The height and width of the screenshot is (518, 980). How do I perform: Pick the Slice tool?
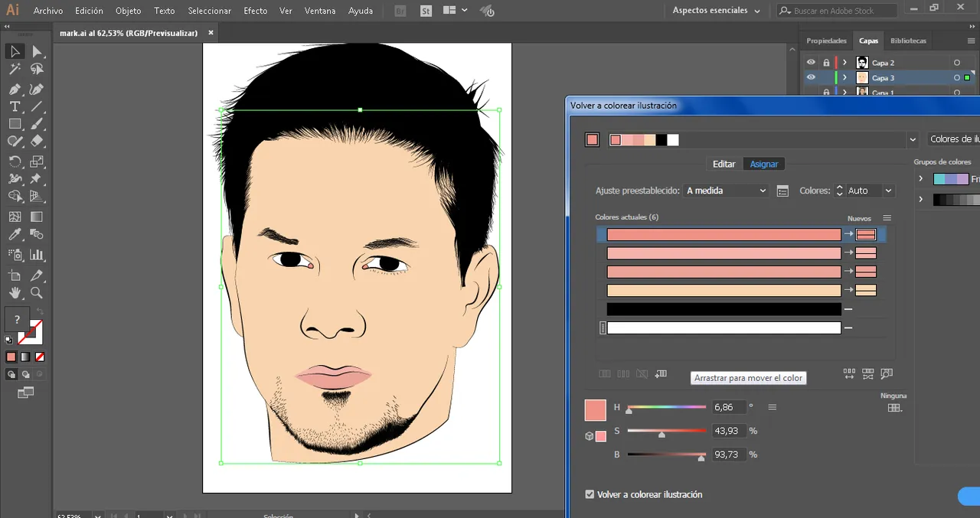tap(36, 275)
